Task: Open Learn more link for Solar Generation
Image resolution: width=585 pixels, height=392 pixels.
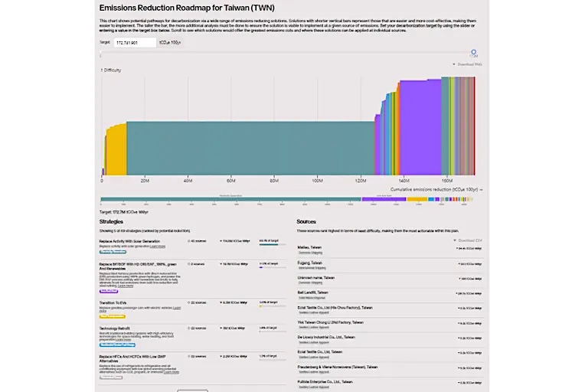Action: coord(158,247)
